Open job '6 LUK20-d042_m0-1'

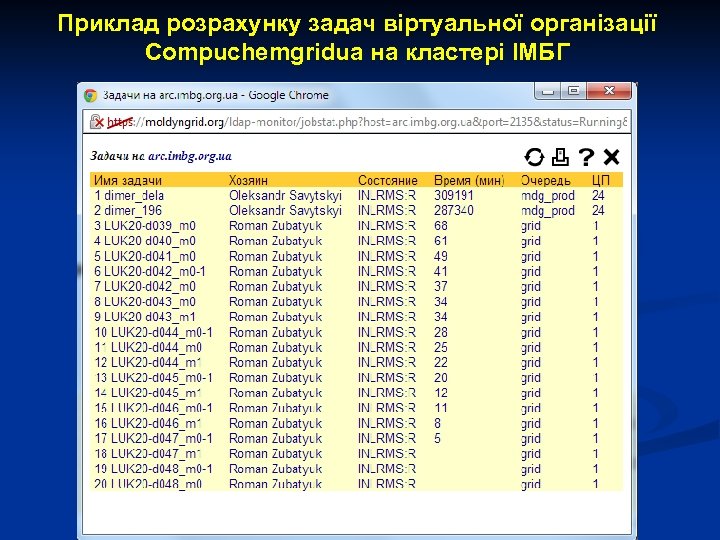tap(150, 271)
